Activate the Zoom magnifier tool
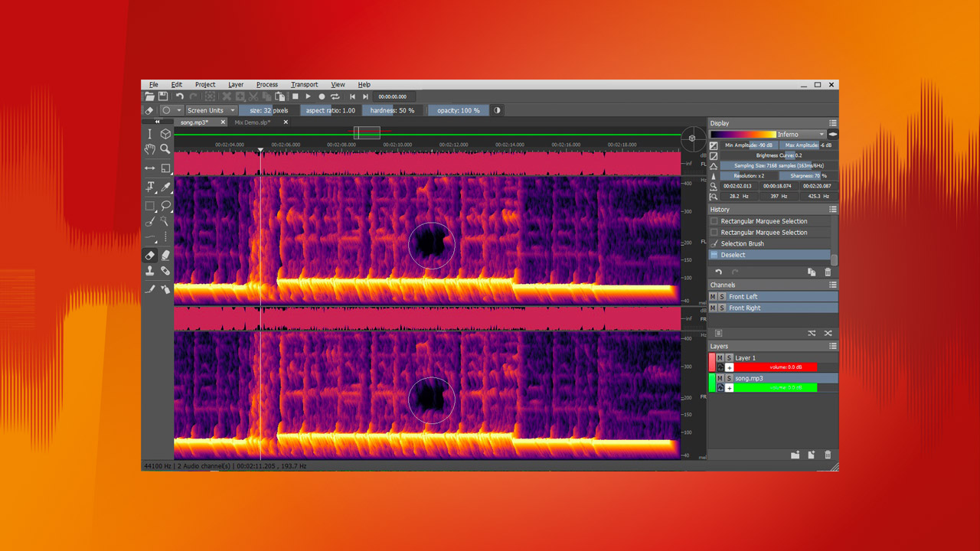Viewport: 980px width, 551px height. [165, 149]
